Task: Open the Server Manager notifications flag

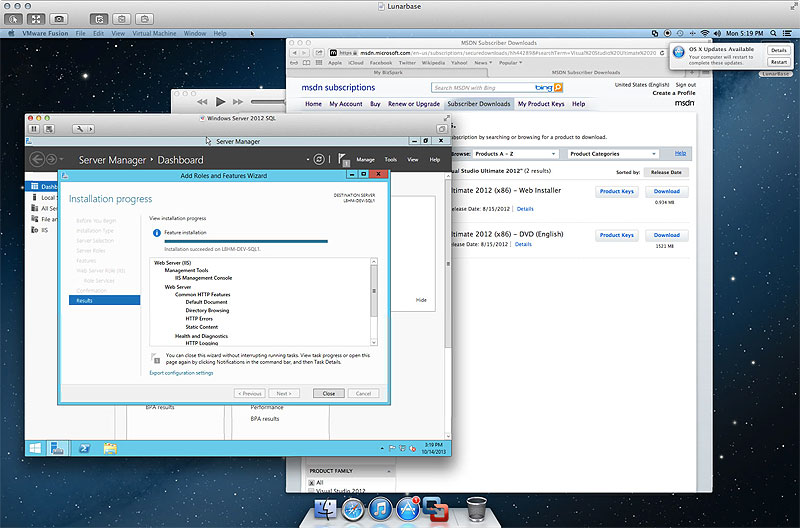Action: pos(343,160)
